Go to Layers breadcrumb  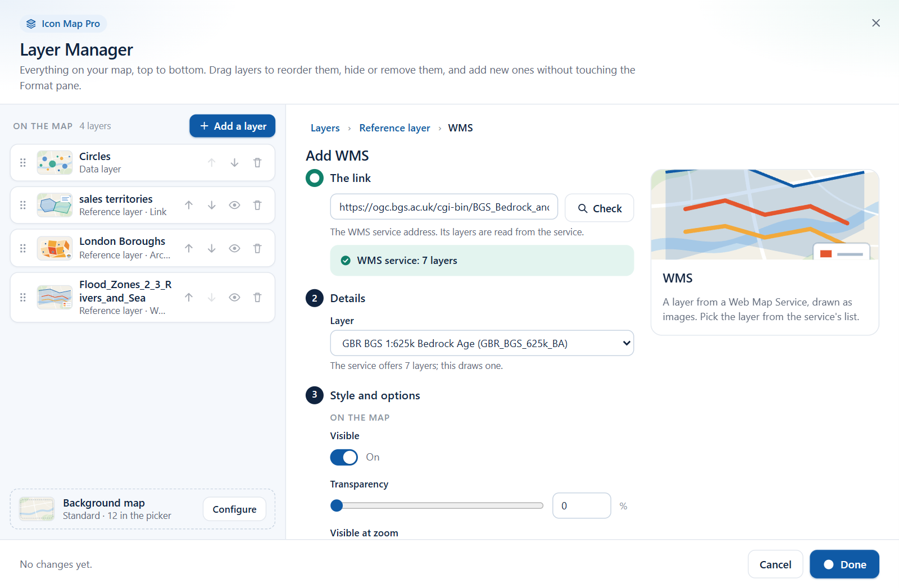coord(325,128)
